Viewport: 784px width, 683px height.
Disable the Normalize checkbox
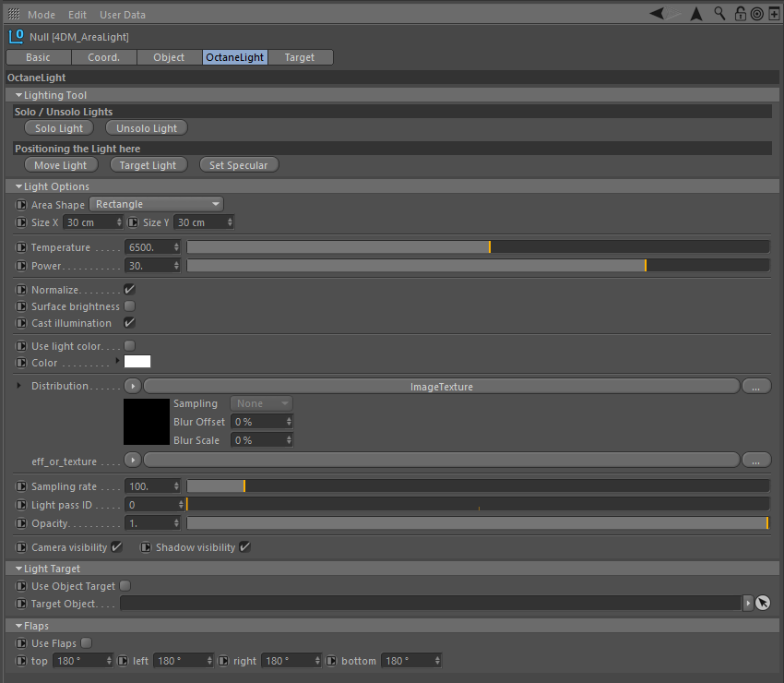point(129,289)
